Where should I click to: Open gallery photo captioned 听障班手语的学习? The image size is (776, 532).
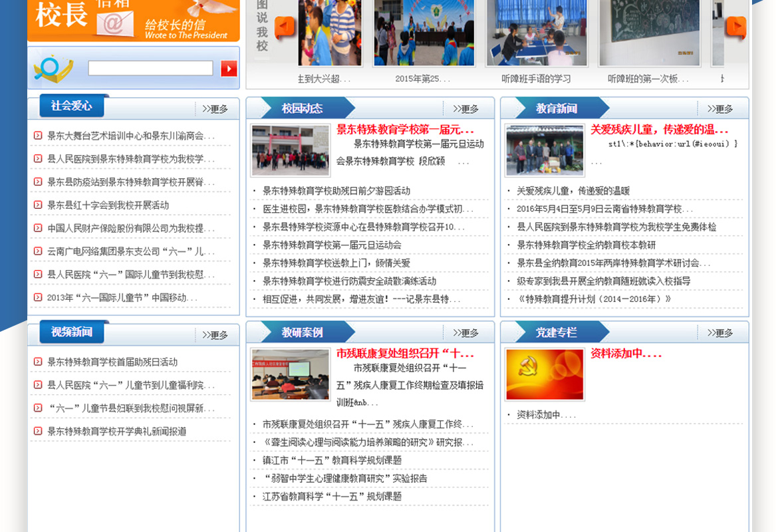click(536, 33)
